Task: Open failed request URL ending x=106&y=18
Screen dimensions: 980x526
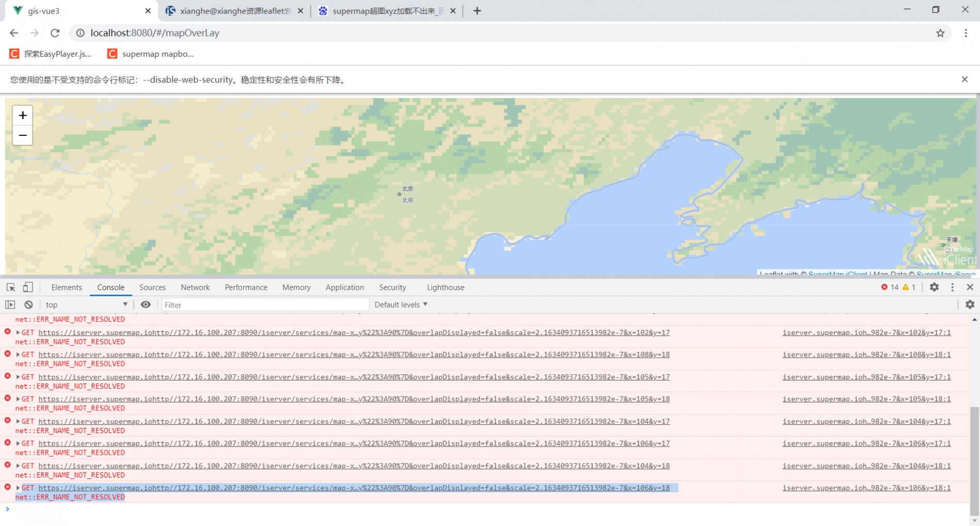Action: point(354,488)
